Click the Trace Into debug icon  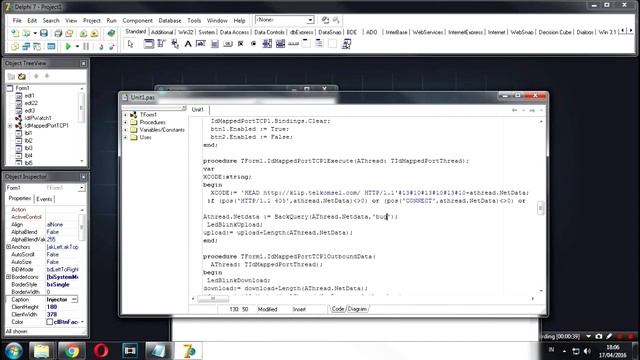click(x=101, y=47)
